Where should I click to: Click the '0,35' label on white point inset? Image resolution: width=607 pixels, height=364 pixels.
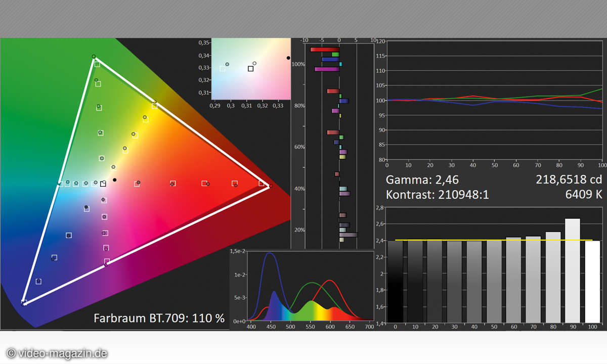[203, 42]
